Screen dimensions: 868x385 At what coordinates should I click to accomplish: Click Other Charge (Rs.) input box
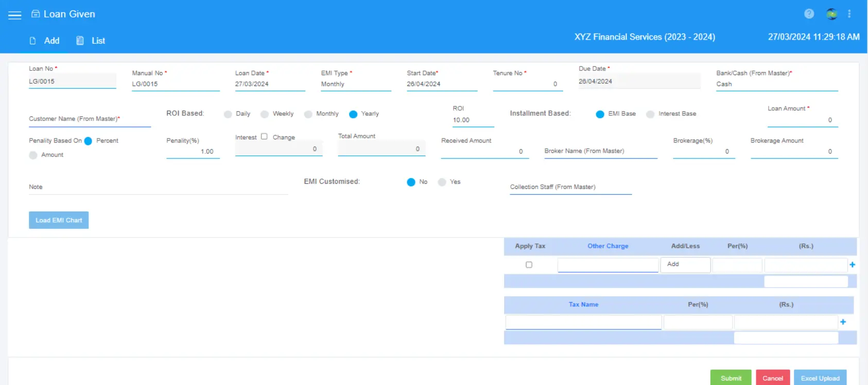pos(806,265)
